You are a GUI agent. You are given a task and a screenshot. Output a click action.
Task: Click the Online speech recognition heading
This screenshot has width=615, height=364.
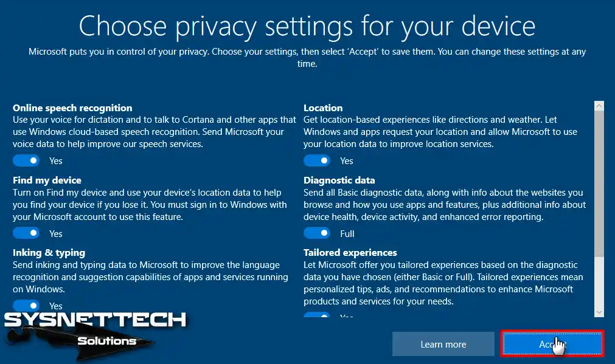72,108
